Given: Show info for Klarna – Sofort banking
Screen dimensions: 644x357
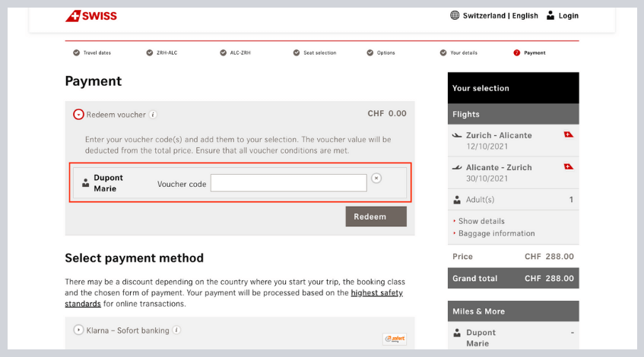Looking at the screenshot, I should pos(176,330).
